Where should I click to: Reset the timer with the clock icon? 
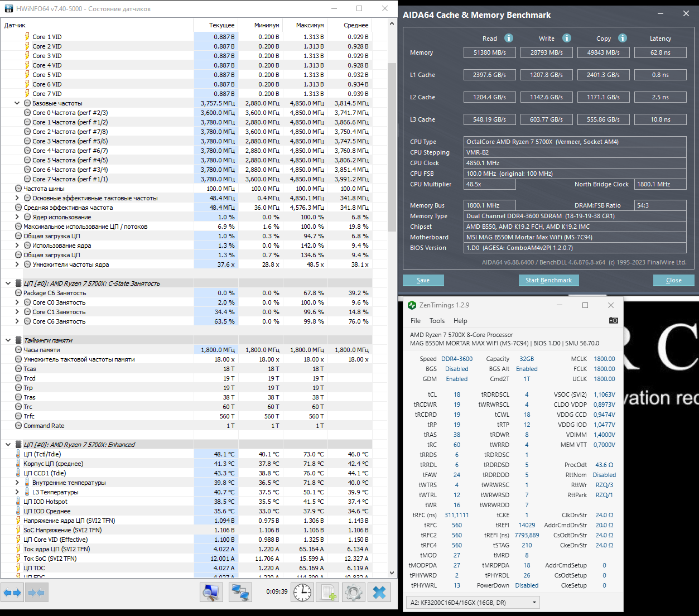pos(303,592)
